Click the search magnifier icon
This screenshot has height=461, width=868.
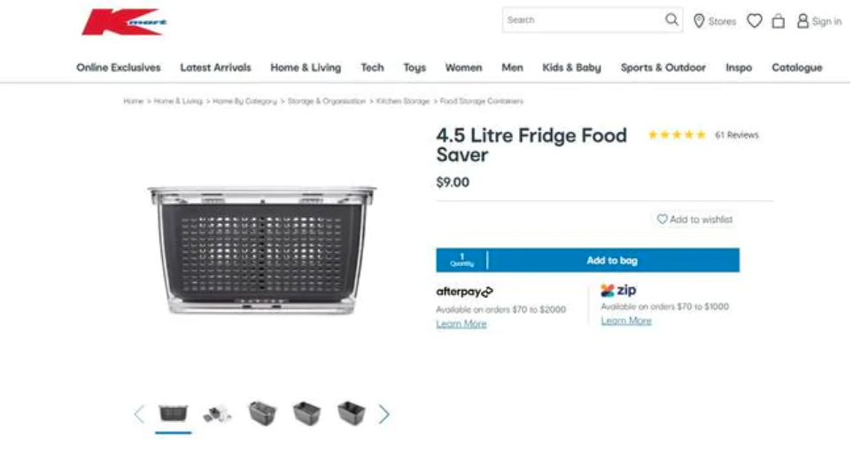671,20
